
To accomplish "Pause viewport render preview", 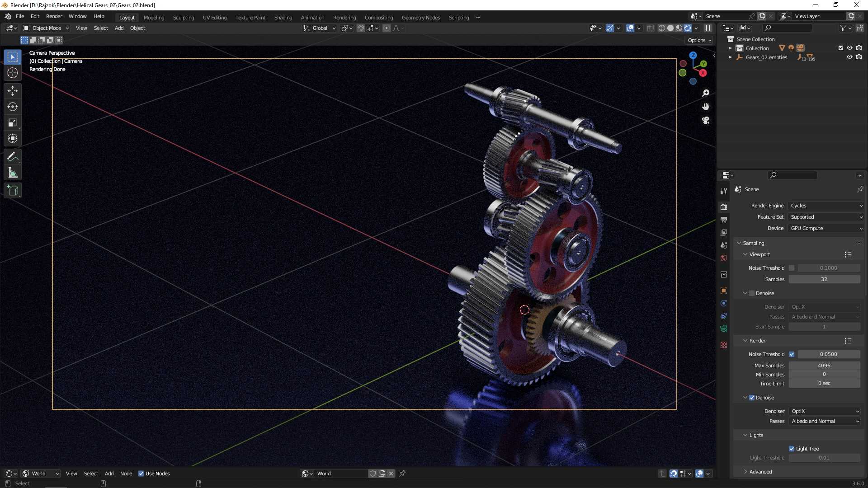I will pos(708,28).
